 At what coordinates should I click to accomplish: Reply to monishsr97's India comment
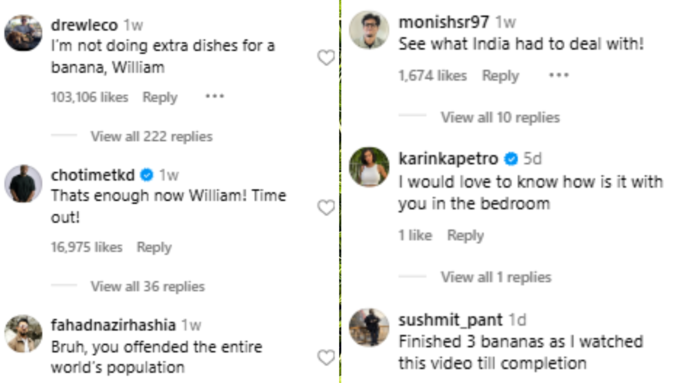tap(500, 76)
